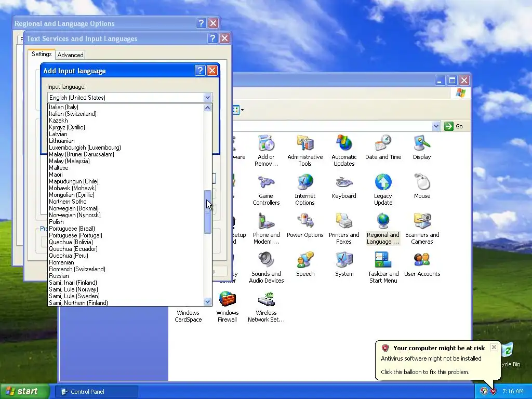
Task: Open Regional and Language icon in Control Panel
Action: pos(383,229)
